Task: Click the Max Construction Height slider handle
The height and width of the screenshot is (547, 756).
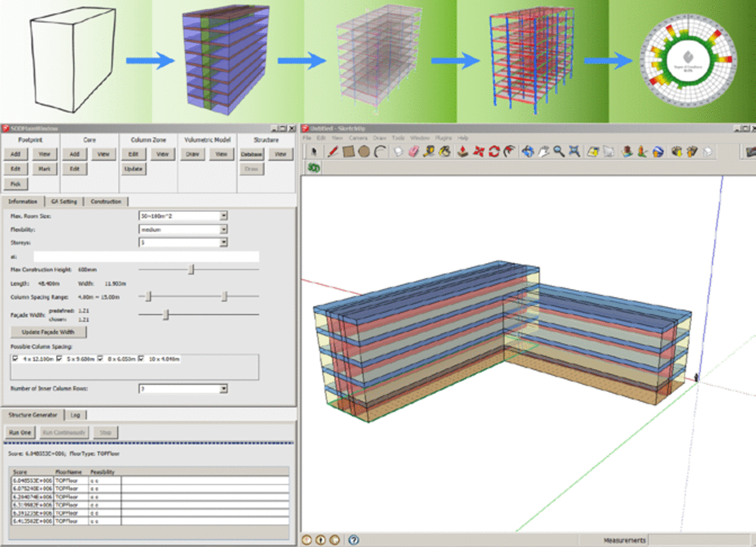Action: 192,269
